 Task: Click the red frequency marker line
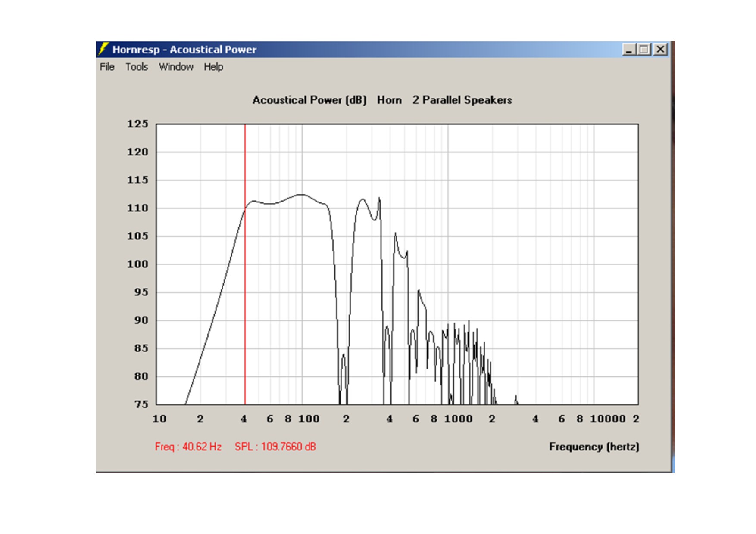245,264
